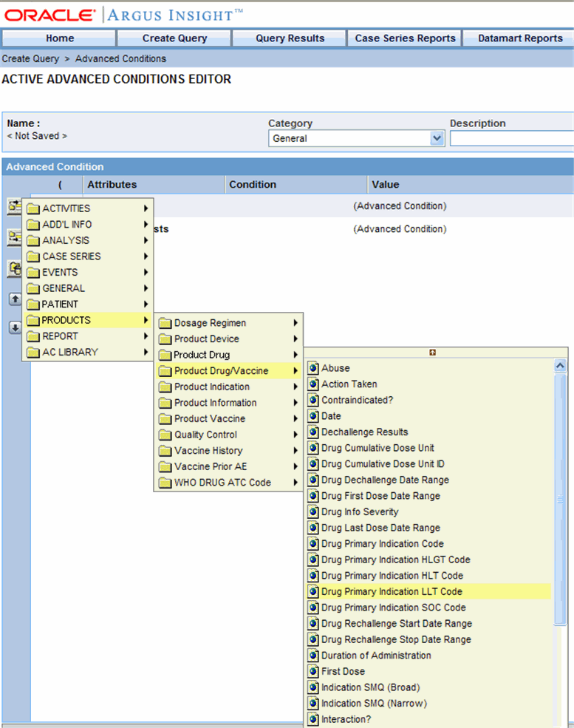Open the REPORT menu folder
Screen dimensions: 574x728
88,336
